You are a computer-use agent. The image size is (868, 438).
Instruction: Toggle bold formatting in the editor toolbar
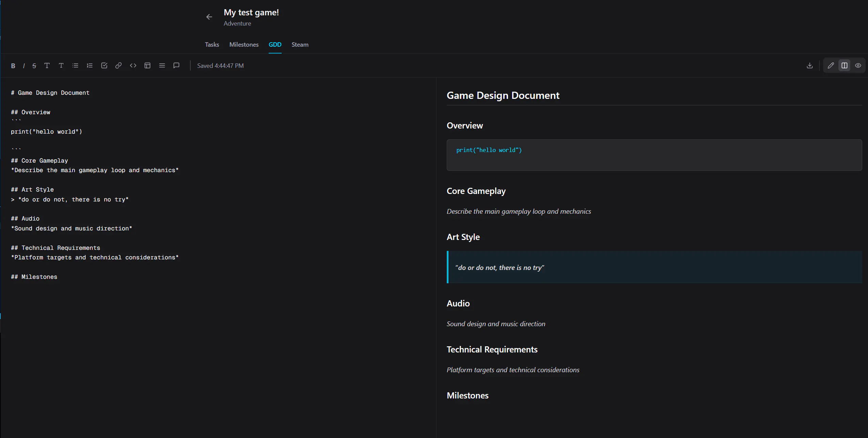(x=13, y=66)
